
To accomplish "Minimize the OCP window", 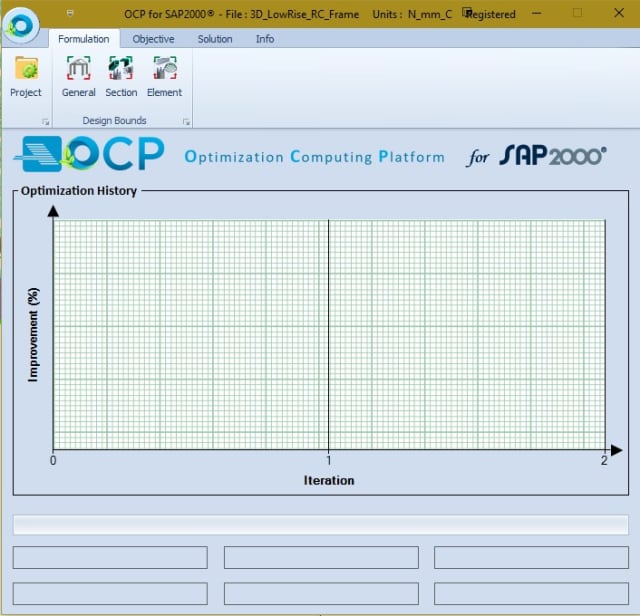I will (x=537, y=13).
